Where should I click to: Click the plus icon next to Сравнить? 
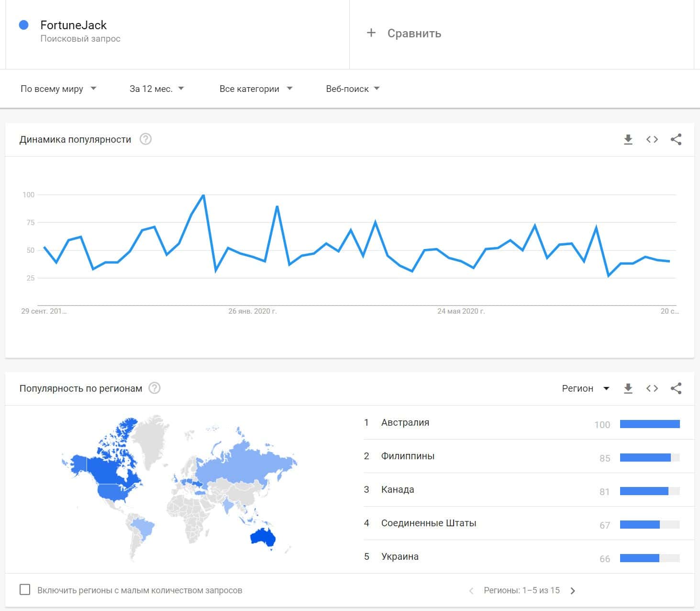click(x=371, y=33)
